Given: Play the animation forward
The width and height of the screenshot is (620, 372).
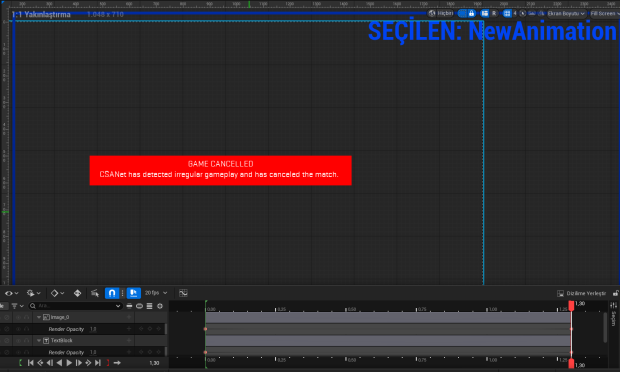Looking at the screenshot, I should click(69, 363).
